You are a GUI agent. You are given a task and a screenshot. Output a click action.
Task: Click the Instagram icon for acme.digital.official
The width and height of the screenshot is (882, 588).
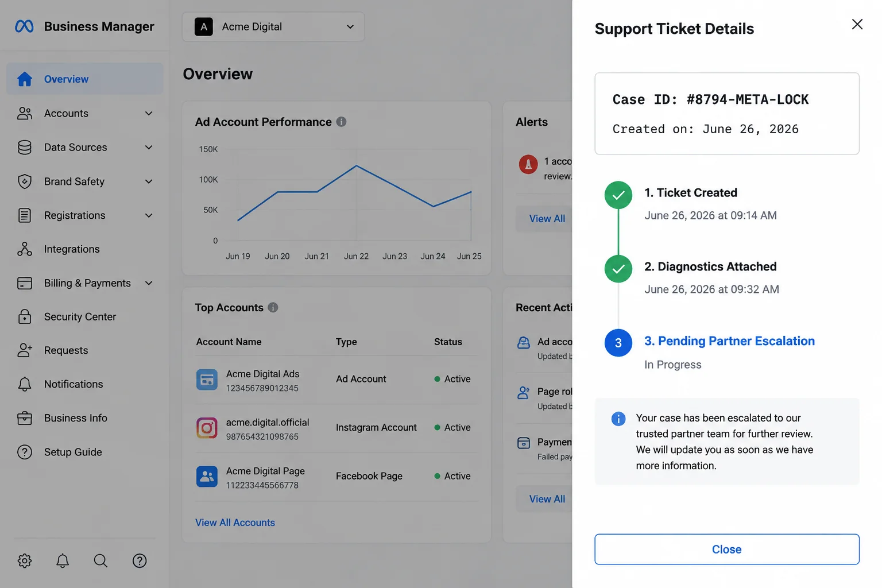click(207, 428)
